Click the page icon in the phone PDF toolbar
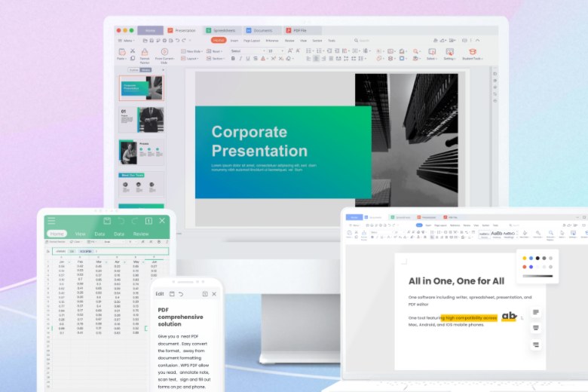Image resolution: width=588 pixels, height=392 pixels. pyautogui.click(x=205, y=294)
